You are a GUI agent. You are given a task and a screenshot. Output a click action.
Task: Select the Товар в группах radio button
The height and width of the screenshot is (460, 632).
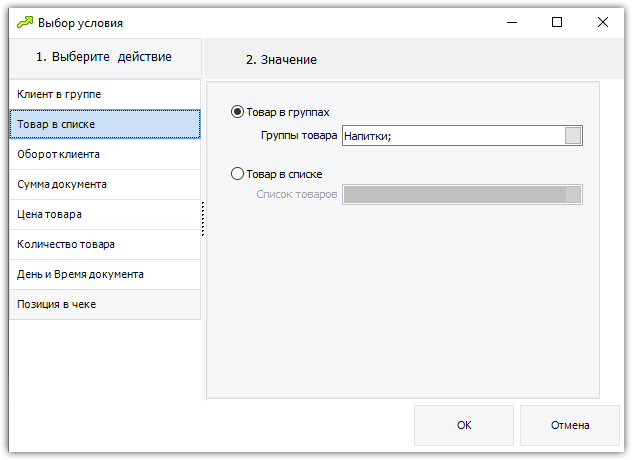[x=237, y=112]
